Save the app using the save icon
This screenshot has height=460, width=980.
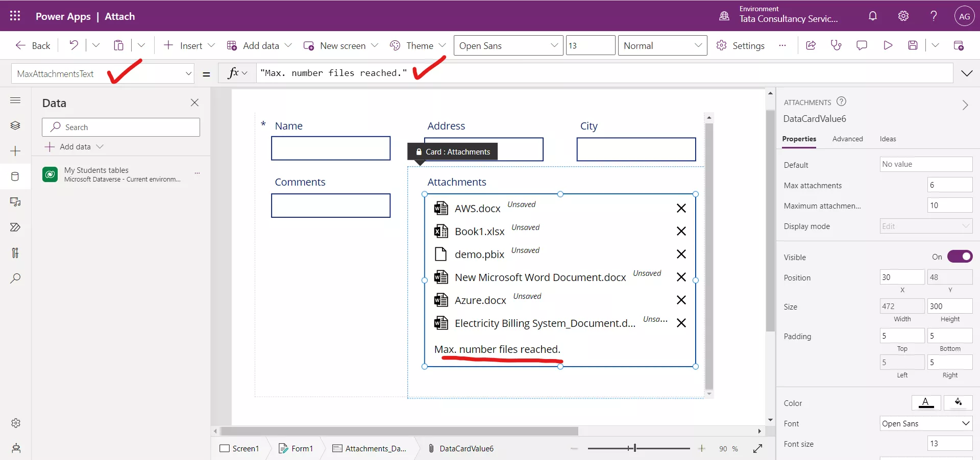pos(913,45)
